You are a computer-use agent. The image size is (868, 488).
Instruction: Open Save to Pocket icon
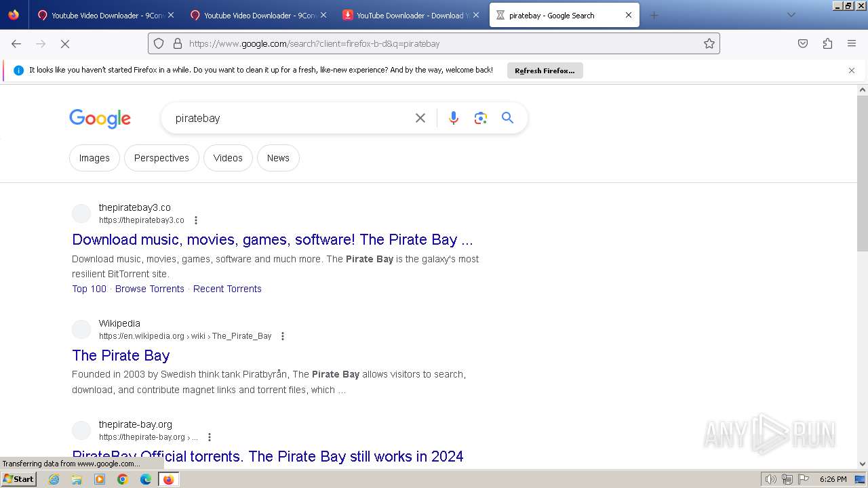tap(803, 43)
